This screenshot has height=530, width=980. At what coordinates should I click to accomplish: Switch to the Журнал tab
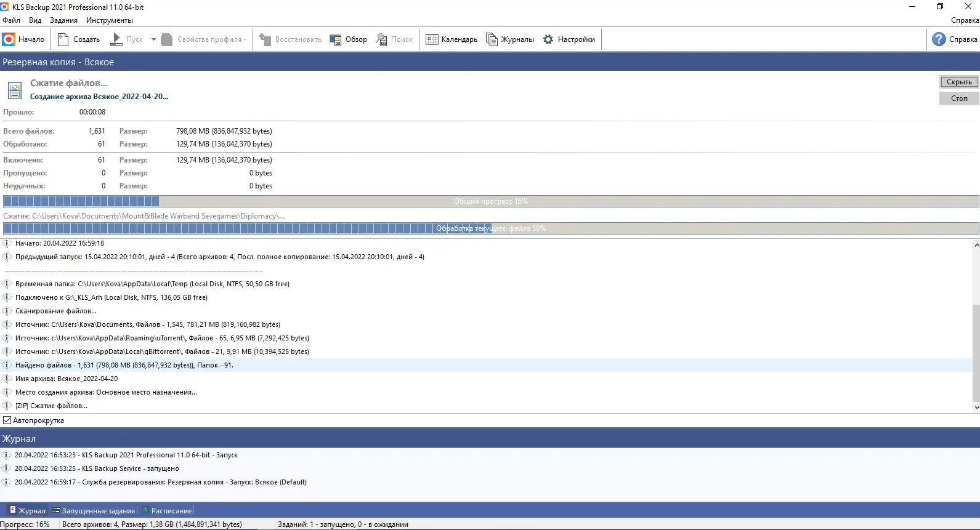pyautogui.click(x=27, y=510)
